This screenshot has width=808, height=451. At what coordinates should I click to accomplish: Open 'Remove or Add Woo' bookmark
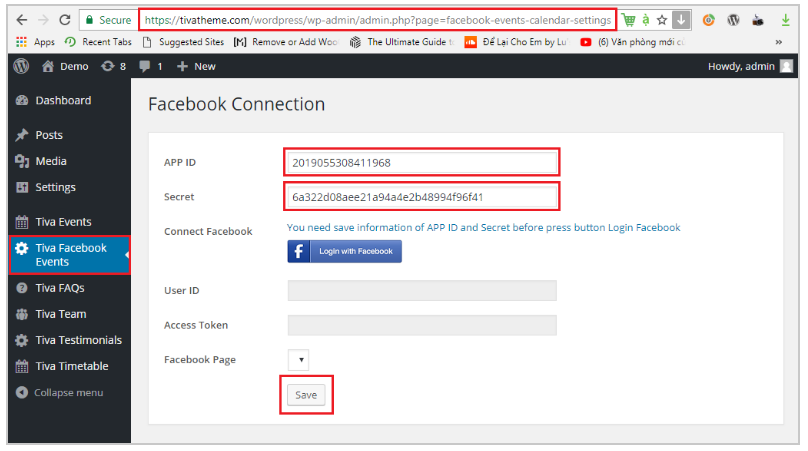coord(286,42)
